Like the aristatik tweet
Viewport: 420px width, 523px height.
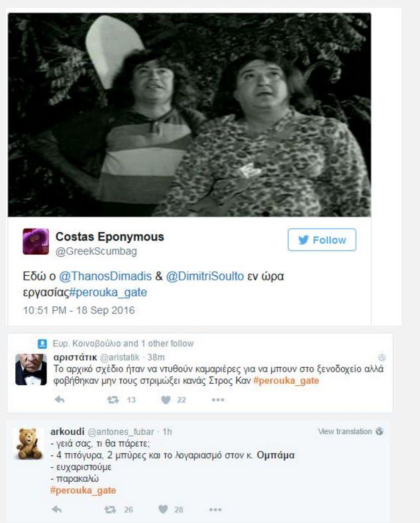click(x=166, y=400)
